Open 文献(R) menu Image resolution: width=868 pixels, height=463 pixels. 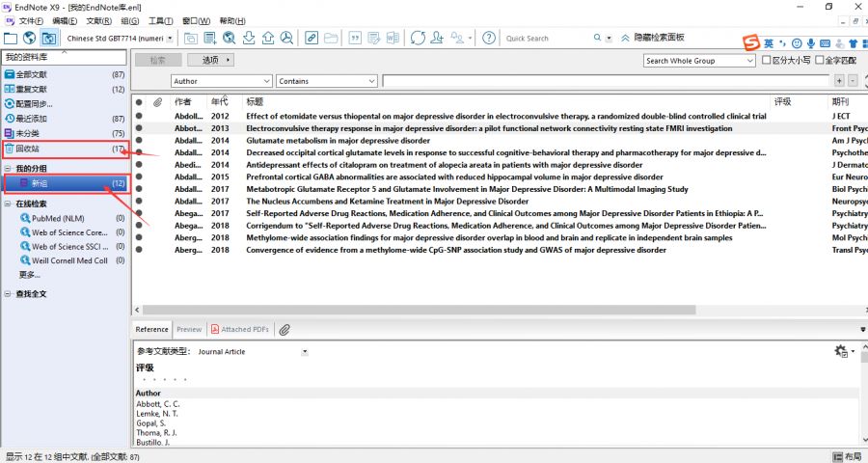click(99, 21)
